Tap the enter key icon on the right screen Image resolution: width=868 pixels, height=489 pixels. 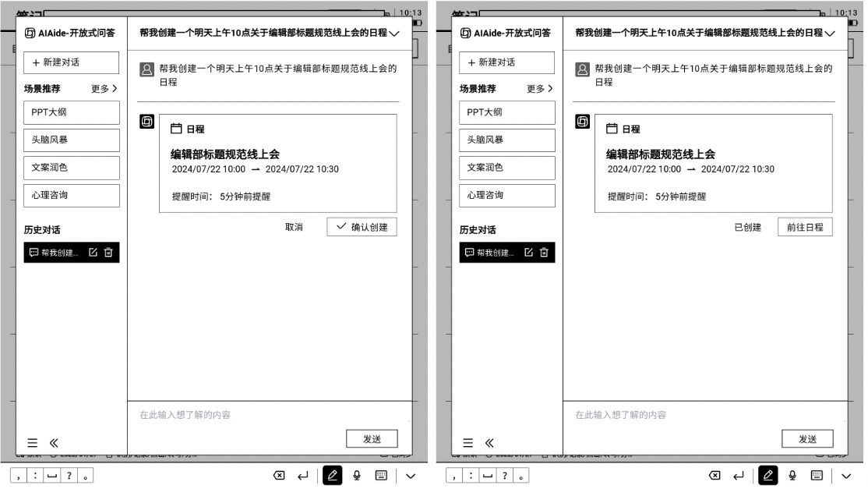738,475
